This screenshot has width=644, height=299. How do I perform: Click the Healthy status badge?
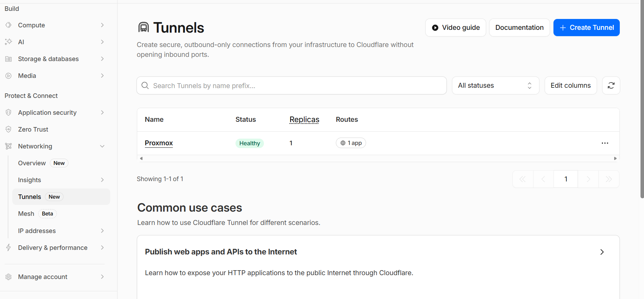tap(250, 143)
